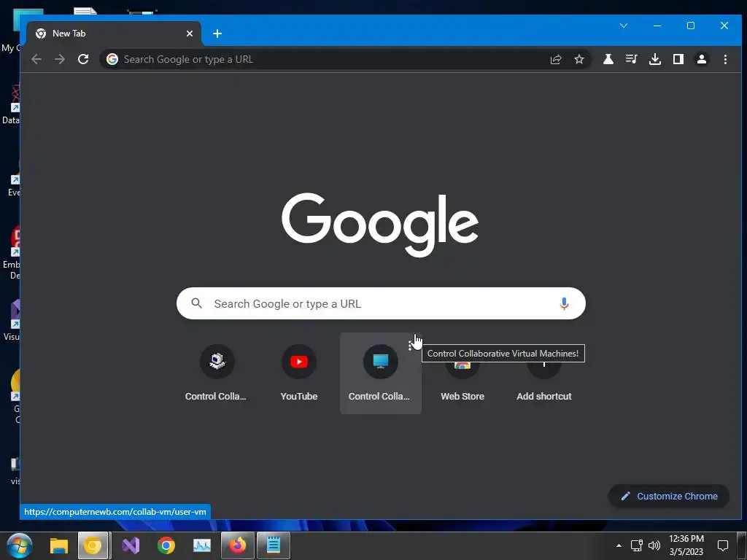The height and width of the screenshot is (560, 747).
Task: Open the resource monitor taskbar icon
Action: (x=202, y=545)
